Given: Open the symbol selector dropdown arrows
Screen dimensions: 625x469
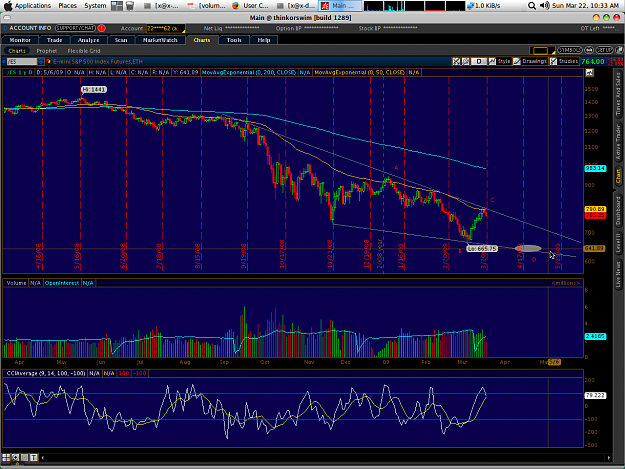Looking at the screenshot, I should click(x=41, y=62).
